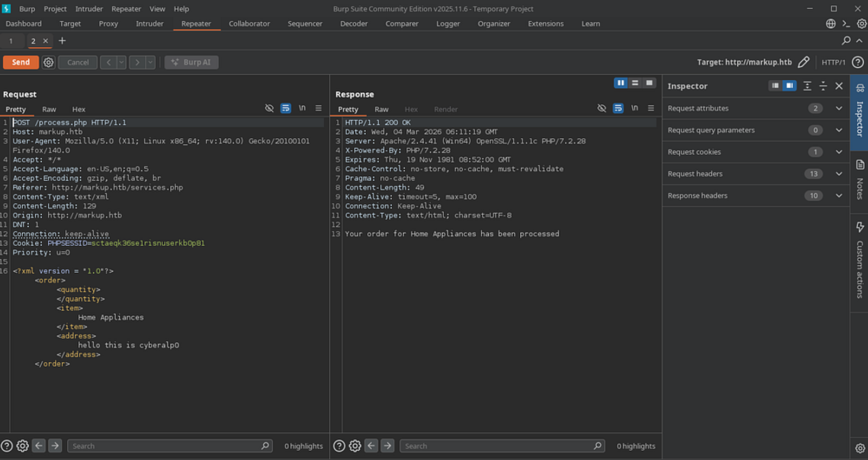868x460 pixels.
Task: Search Repeater tabs magnifier icon
Action: click(846, 41)
